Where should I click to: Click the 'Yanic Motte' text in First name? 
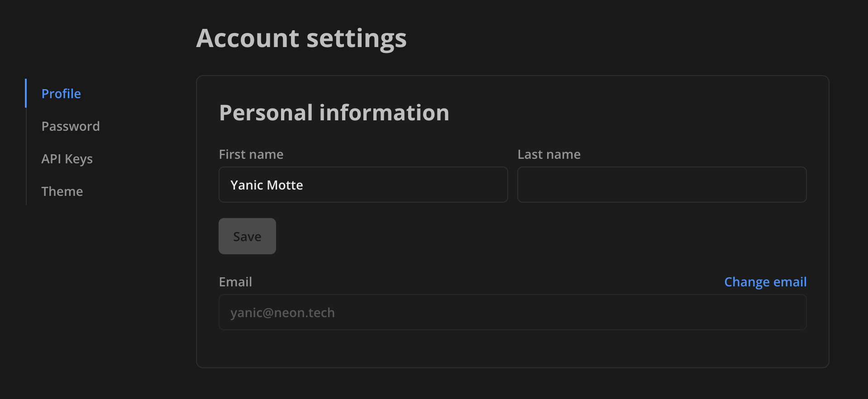point(267,185)
